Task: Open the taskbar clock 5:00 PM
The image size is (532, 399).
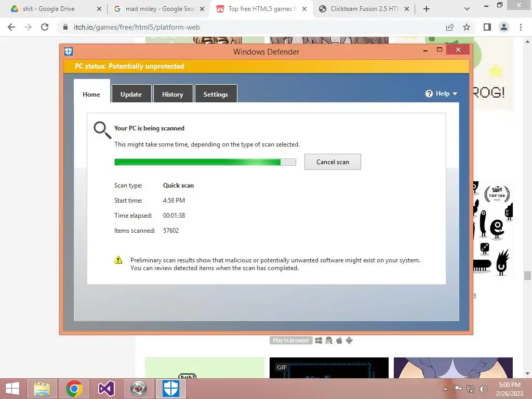Action: tap(509, 389)
